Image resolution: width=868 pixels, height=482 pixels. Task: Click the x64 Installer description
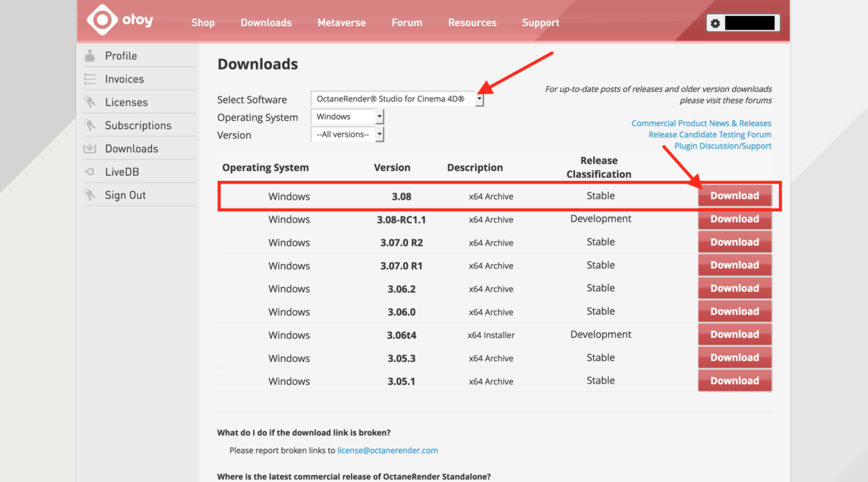tap(491, 335)
